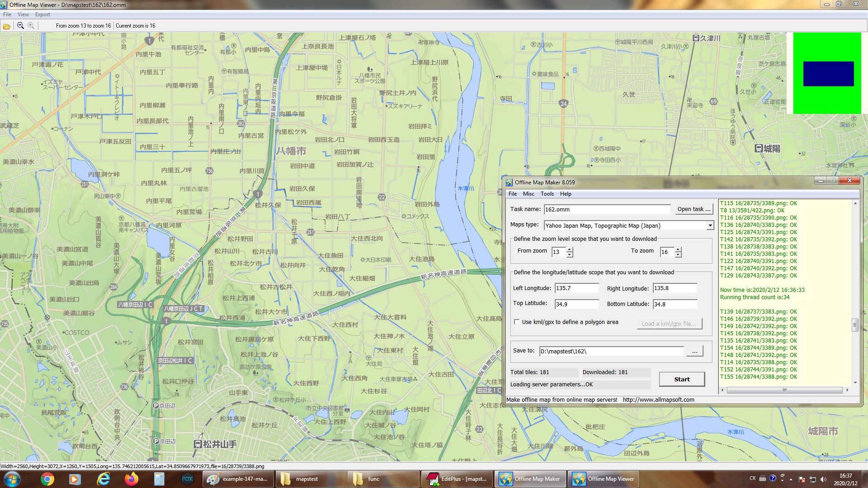Screen dimensions: 868x488
Task: Click the allmapsoft.com address in status bar
Action: pos(658,399)
